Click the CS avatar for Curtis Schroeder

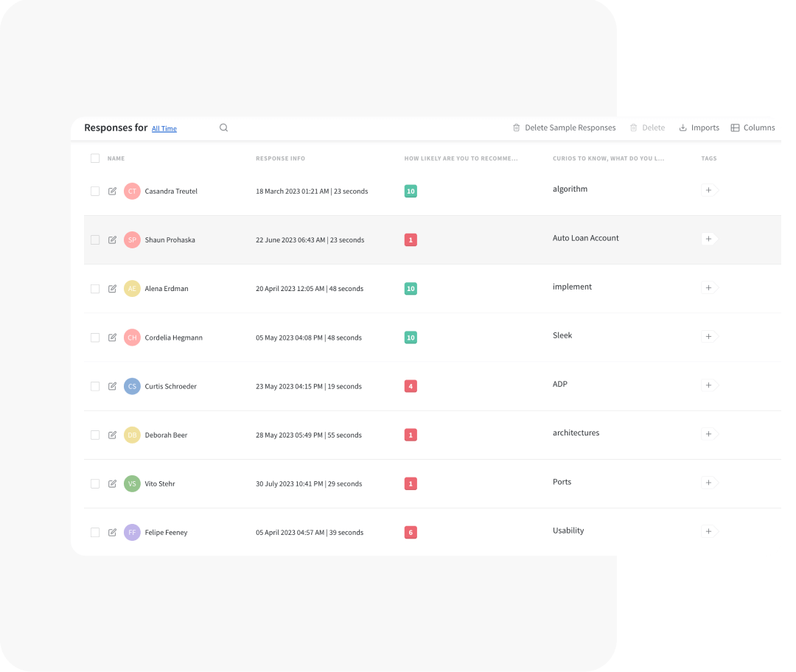coord(132,386)
